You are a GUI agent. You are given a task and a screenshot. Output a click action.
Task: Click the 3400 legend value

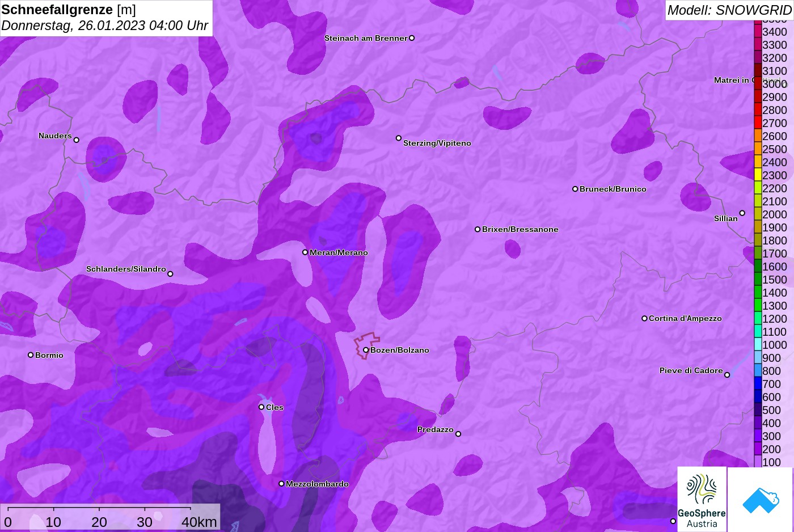[775, 32]
